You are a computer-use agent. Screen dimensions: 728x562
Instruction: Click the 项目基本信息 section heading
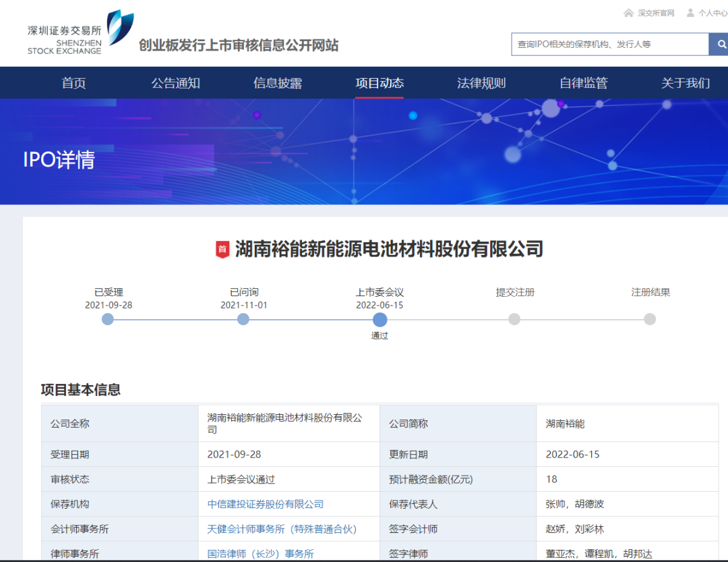pyautogui.click(x=81, y=389)
